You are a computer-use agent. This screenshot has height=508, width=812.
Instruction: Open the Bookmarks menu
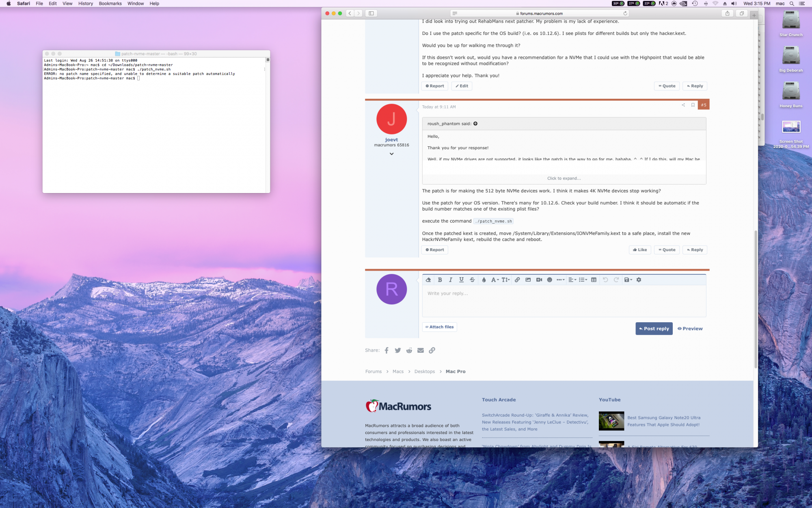coord(110,3)
